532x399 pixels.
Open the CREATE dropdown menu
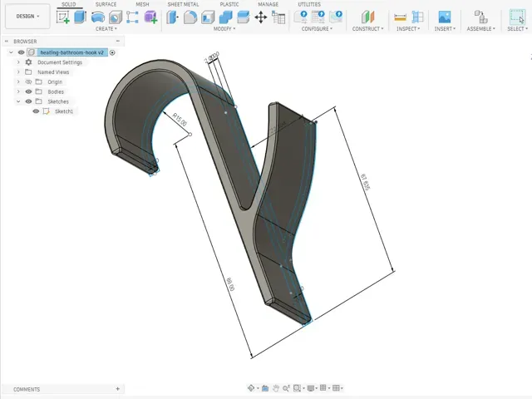pos(106,29)
